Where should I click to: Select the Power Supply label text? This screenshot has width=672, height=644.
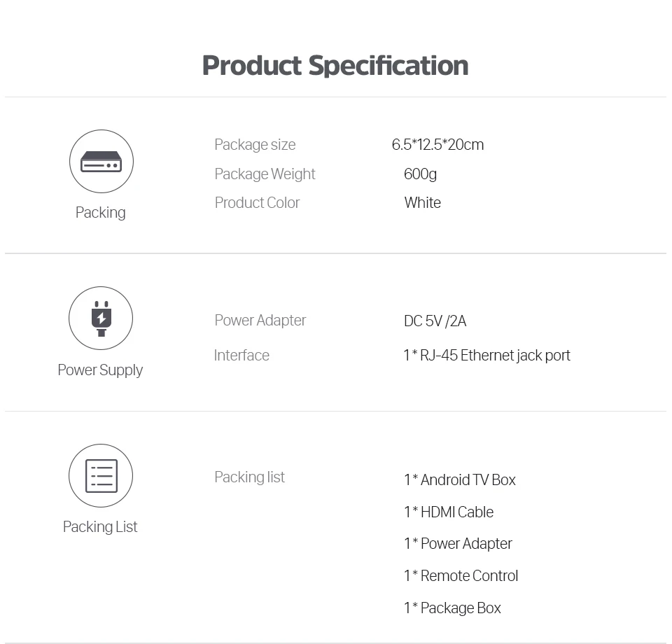(100, 370)
